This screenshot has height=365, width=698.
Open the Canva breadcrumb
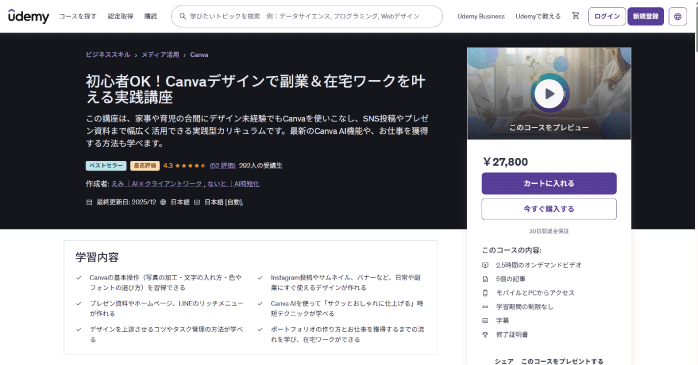(199, 55)
